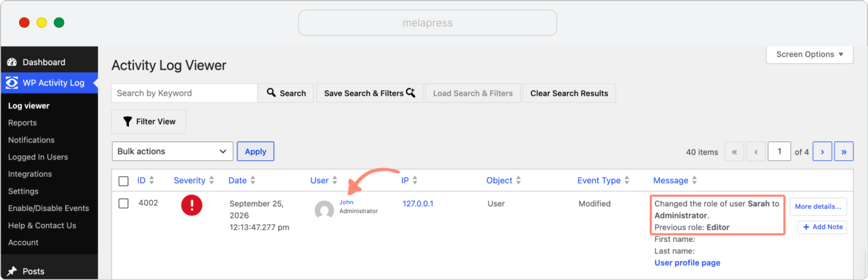The height and width of the screenshot is (280, 868).
Task: Click John's avatar image
Action: click(x=324, y=210)
